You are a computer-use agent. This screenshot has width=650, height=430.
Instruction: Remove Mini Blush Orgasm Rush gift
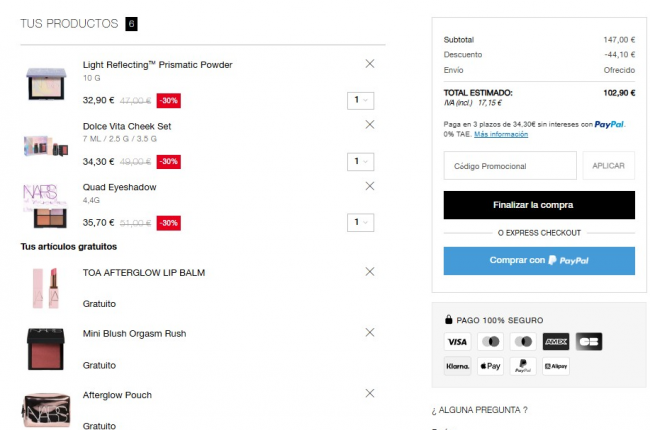coord(370,332)
